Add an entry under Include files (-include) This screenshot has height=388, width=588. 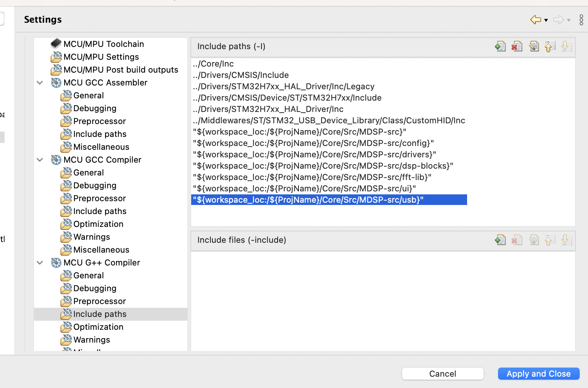500,240
